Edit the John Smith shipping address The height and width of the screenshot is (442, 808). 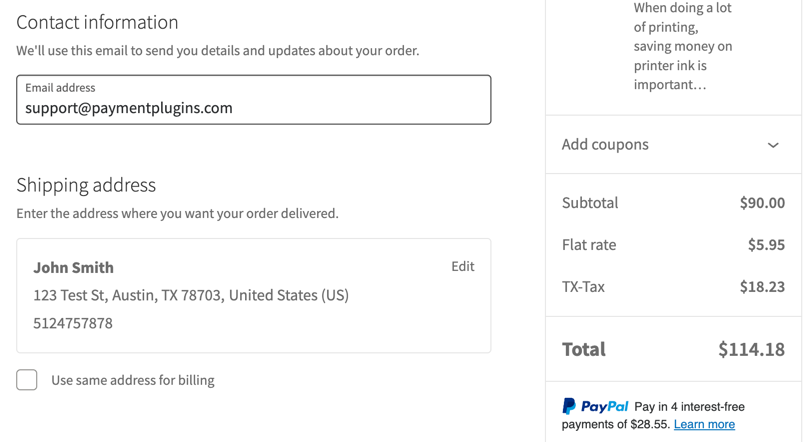463,266
